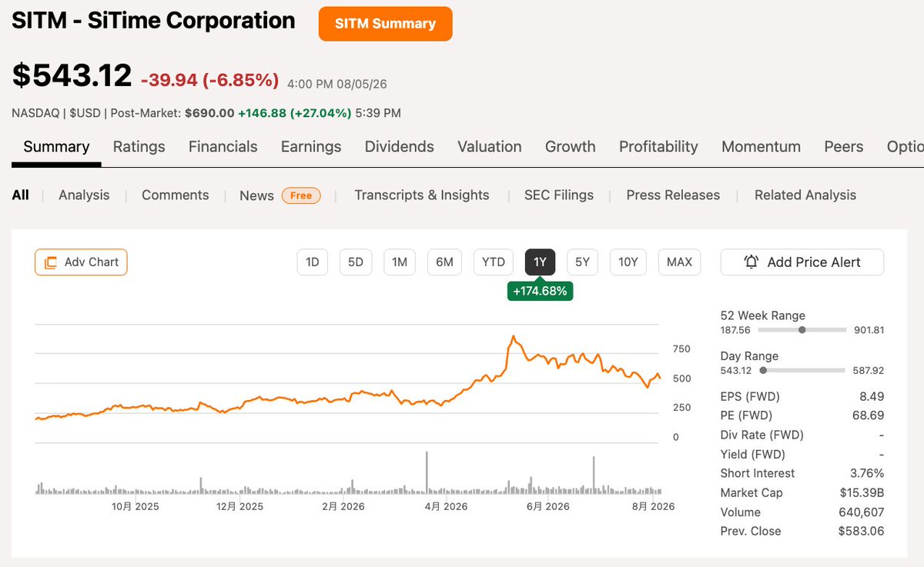The width and height of the screenshot is (924, 567).
Task: Open the SITM Summary button
Action: coord(386,24)
